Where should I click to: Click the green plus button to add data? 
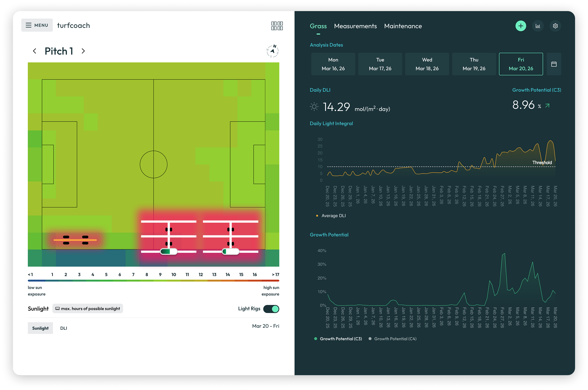coord(521,26)
